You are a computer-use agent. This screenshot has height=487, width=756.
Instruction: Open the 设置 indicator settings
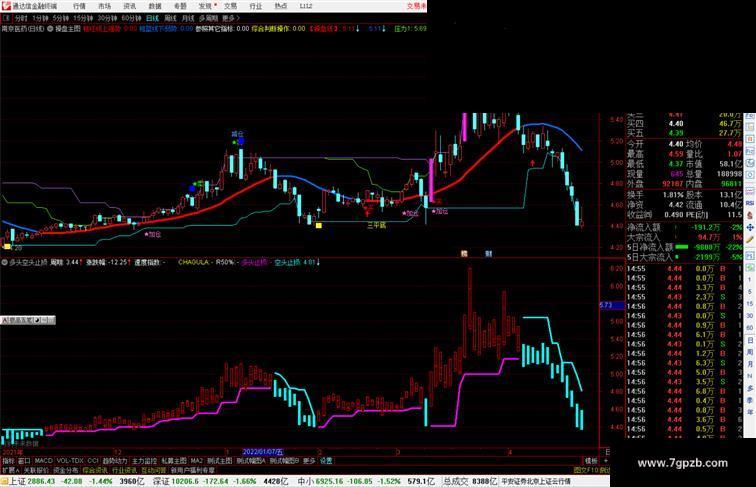326,461
